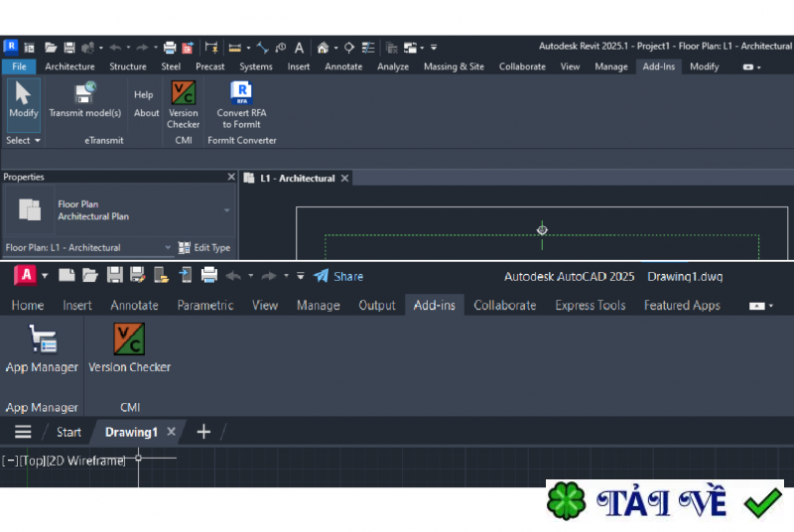Click AutoCAD's Open folder icon

click(x=90, y=275)
